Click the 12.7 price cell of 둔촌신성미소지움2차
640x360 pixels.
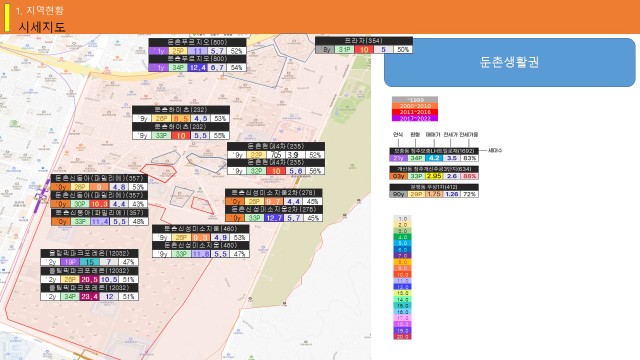pyautogui.click(x=273, y=218)
